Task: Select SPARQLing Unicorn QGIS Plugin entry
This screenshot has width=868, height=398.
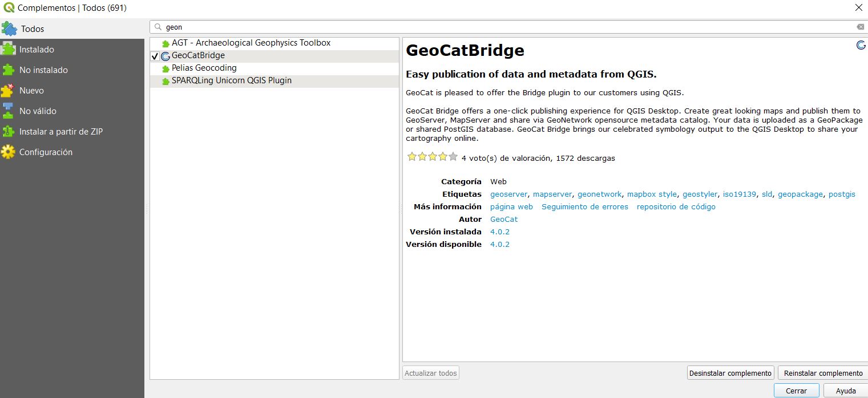Action: 231,80
